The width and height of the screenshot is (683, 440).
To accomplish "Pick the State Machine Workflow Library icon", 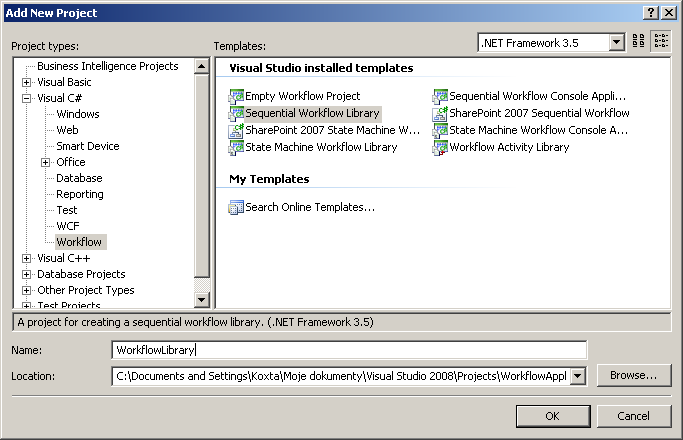I will coord(237,147).
